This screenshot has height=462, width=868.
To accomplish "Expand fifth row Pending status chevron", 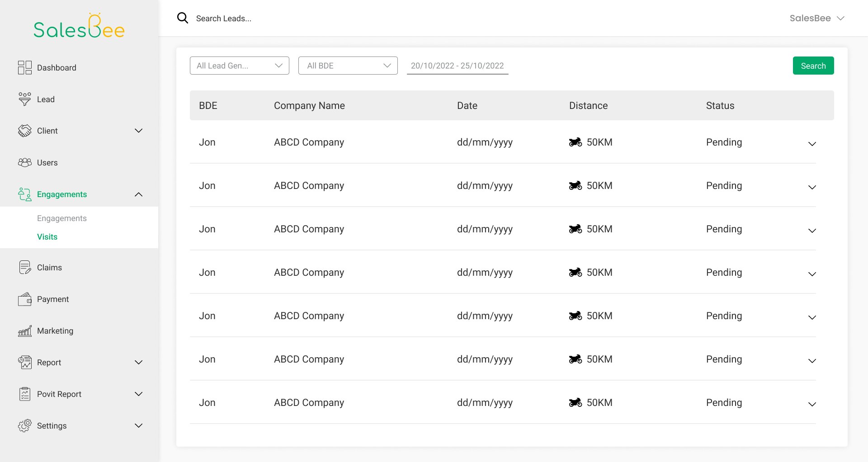I will click(x=812, y=317).
